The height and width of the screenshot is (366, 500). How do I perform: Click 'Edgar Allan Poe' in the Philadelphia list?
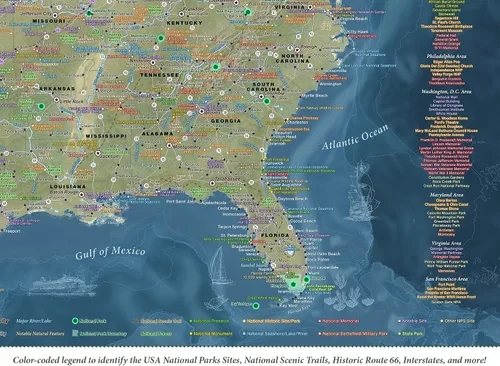[x=446, y=62]
